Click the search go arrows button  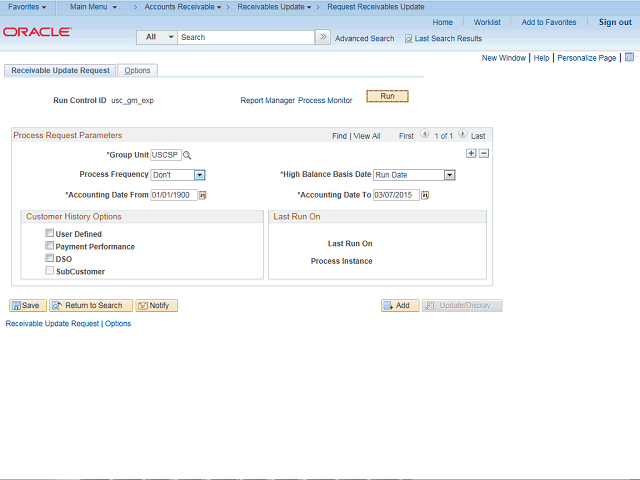tap(323, 37)
